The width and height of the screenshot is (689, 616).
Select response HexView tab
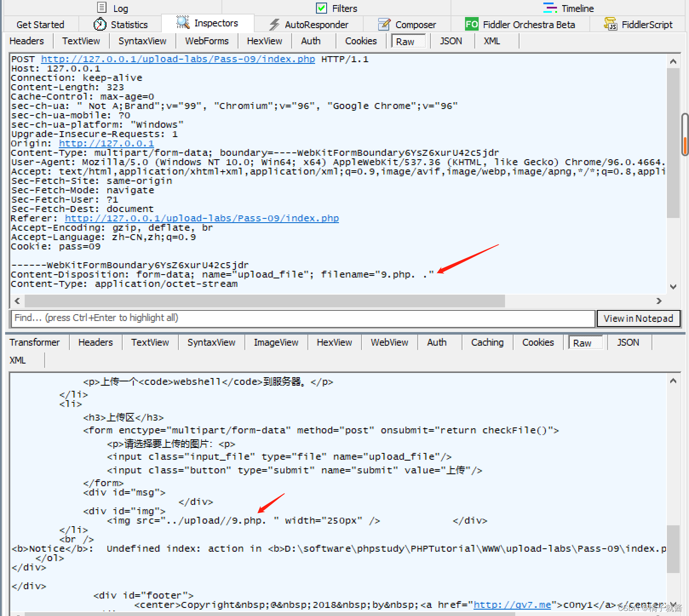(334, 342)
